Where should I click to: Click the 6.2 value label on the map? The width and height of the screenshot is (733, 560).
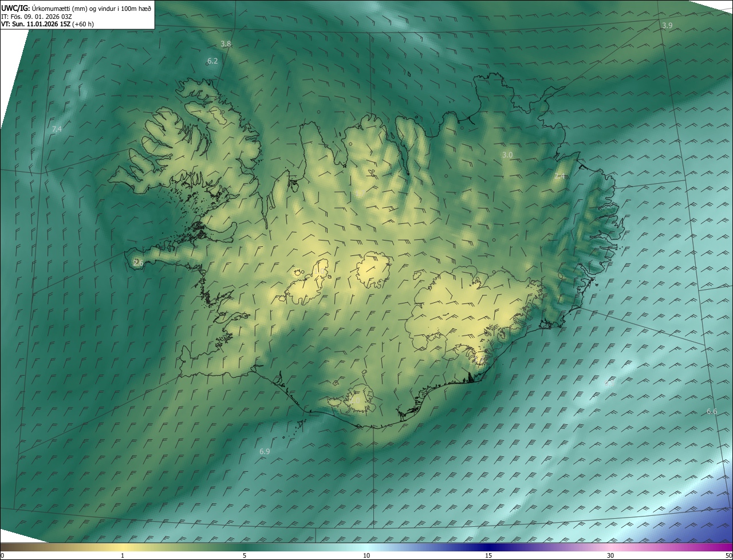[x=212, y=61]
